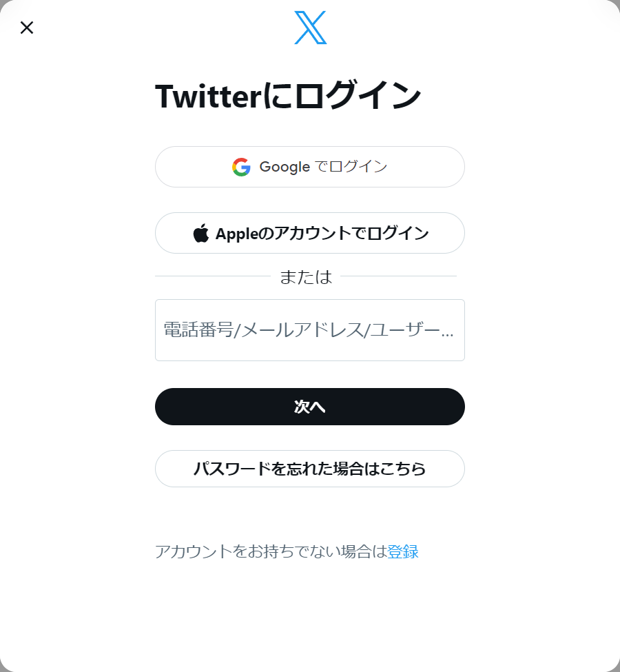Select the sign in with Google option
Image resolution: width=620 pixels, height=672 pixels.
tap(309, 166)
